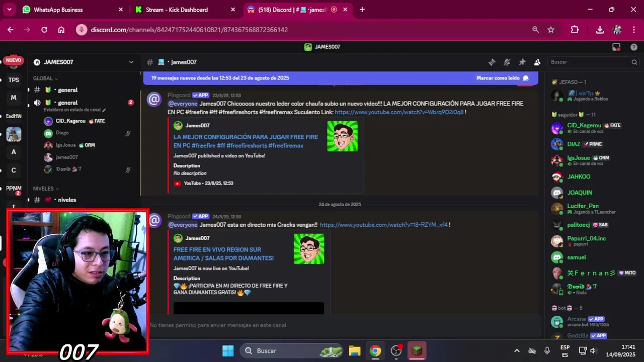The width and height of the screenshot is (644, 362).
Task: Toggle the member list icon
Action: pyautogui.click(x=537, y=62)
